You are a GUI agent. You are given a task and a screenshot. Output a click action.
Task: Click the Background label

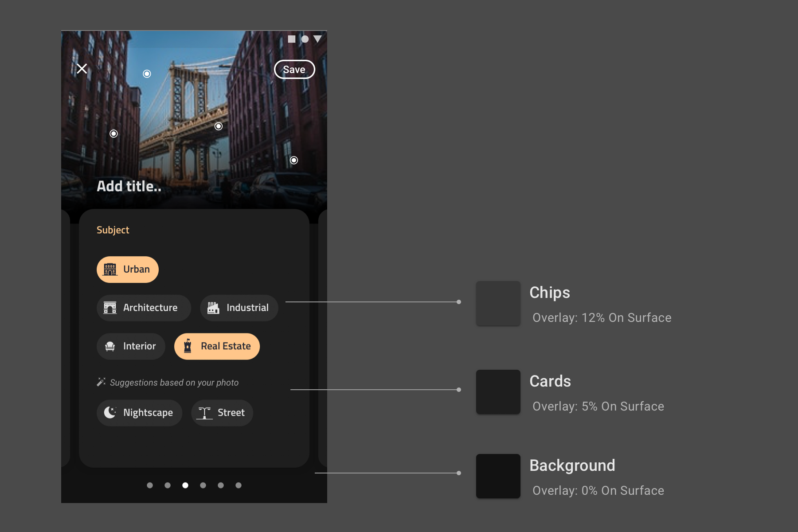(572, 466)
